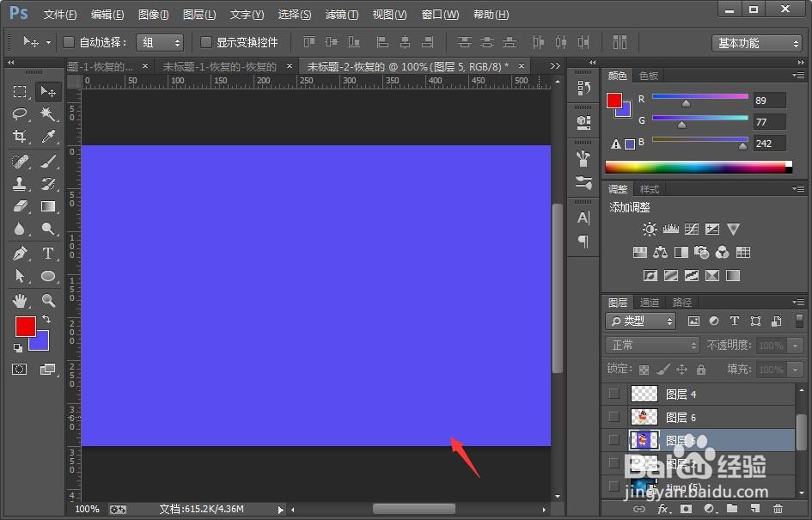
Task: Toggle visibility of 图层 5
Action: [614, 440]
